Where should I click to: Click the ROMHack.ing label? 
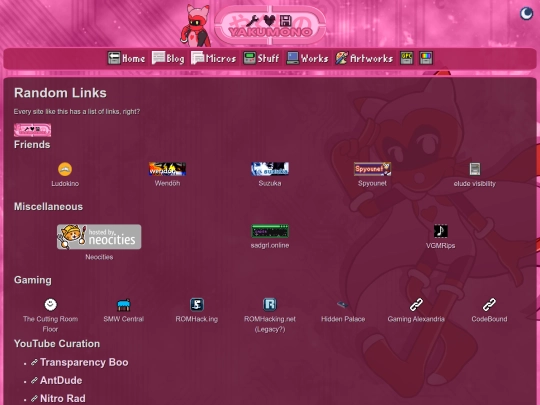pos(197,319)
